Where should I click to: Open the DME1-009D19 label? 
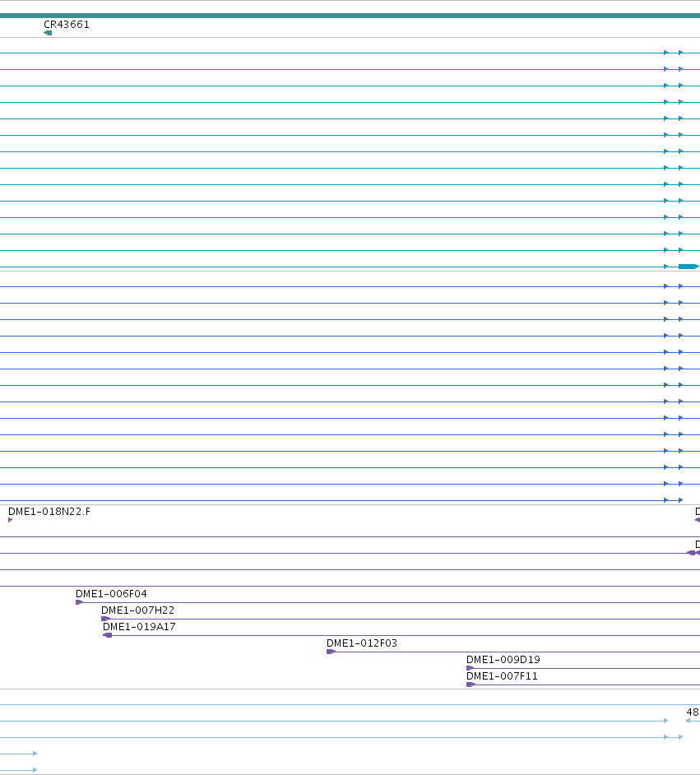503,659
